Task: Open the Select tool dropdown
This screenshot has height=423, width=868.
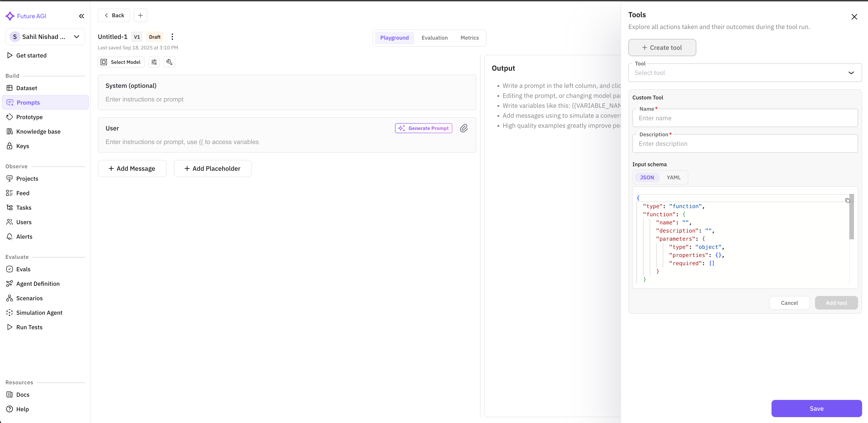Action: tap(745, 73)
